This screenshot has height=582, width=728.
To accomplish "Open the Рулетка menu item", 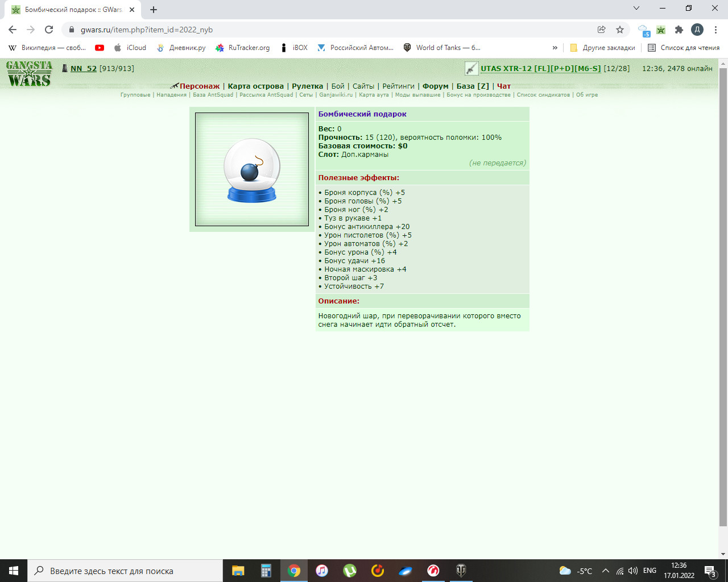I will click(308, 86).
